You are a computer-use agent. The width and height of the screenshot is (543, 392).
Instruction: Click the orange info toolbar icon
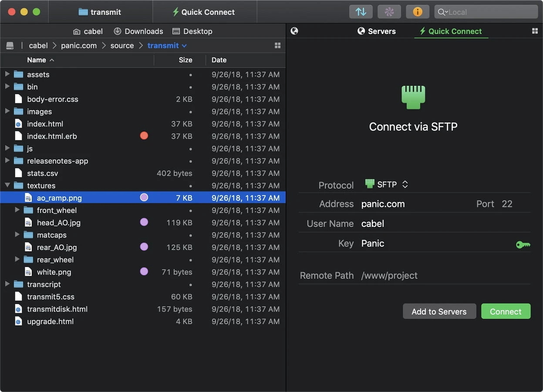[x=417, y=12]
